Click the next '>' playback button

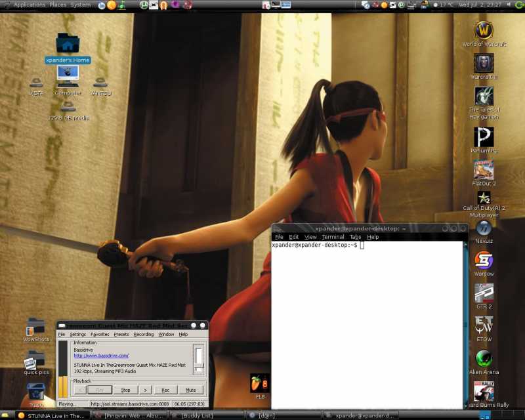click(x=145, y=390)
